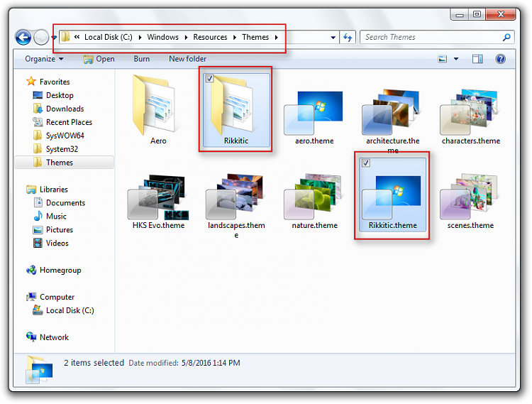Open the recent pages dropdown arrow
Image resolution: width=532 pixels, height=404 pixels.
[54, 37]
